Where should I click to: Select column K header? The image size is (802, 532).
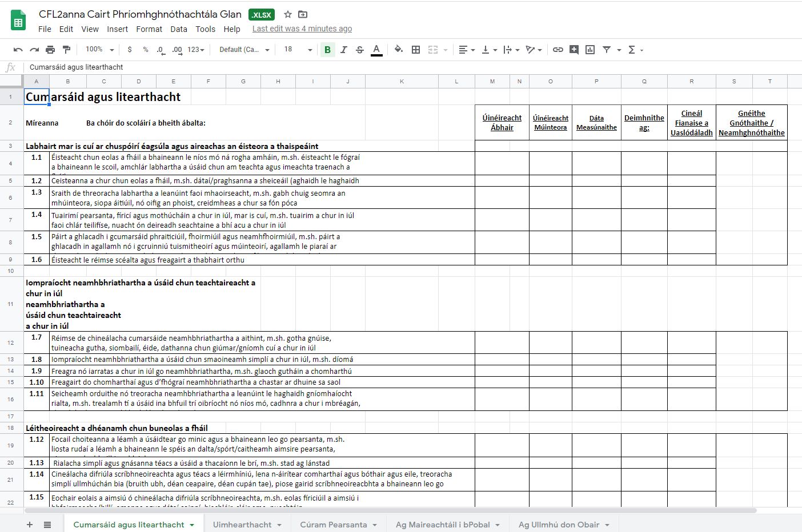pyautogui.click(x=402, y=82)
